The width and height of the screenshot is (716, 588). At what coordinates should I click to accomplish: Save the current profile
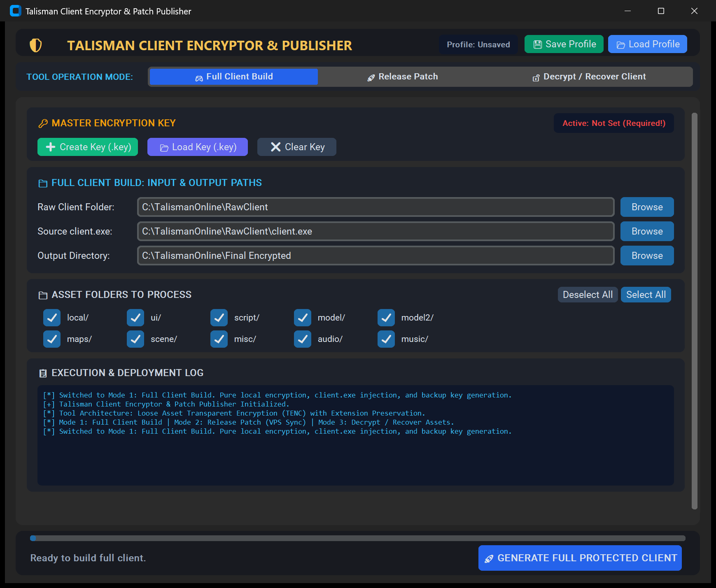point(564,44)
